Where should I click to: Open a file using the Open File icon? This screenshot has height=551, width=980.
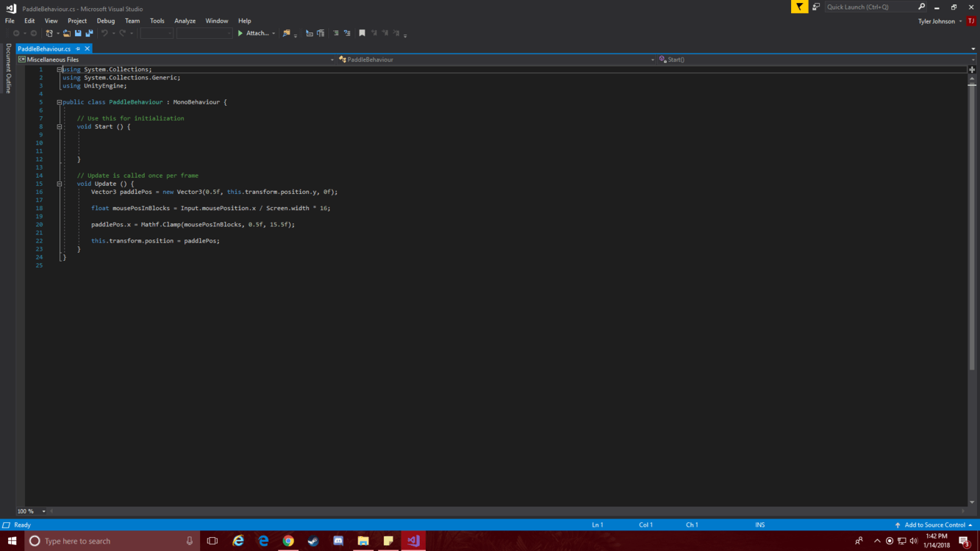tap(66, 32)
